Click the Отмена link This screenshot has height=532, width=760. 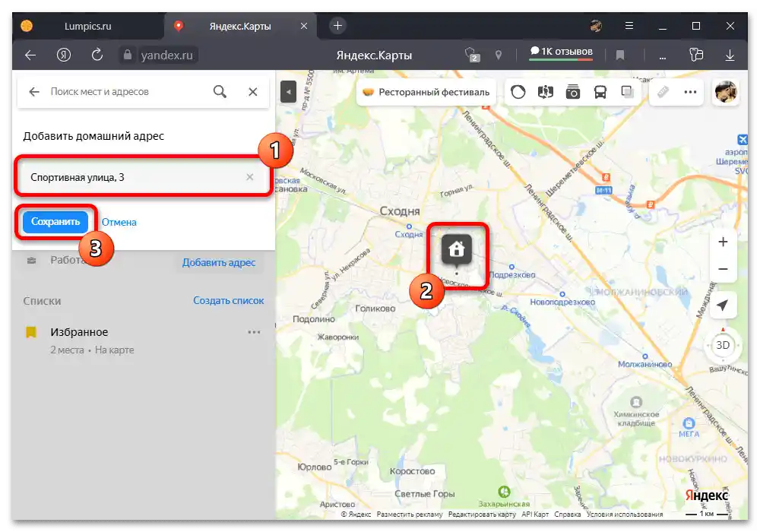(119, 223)
